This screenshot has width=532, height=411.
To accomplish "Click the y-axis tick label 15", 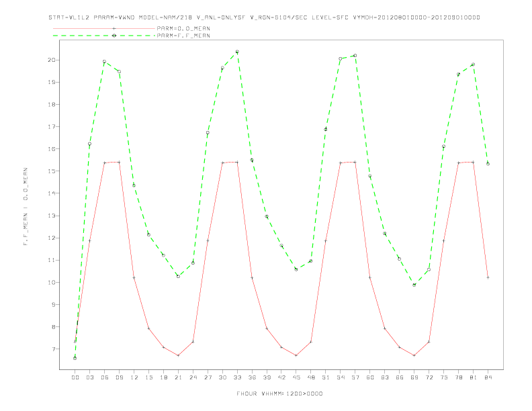I will pos(52,171).
